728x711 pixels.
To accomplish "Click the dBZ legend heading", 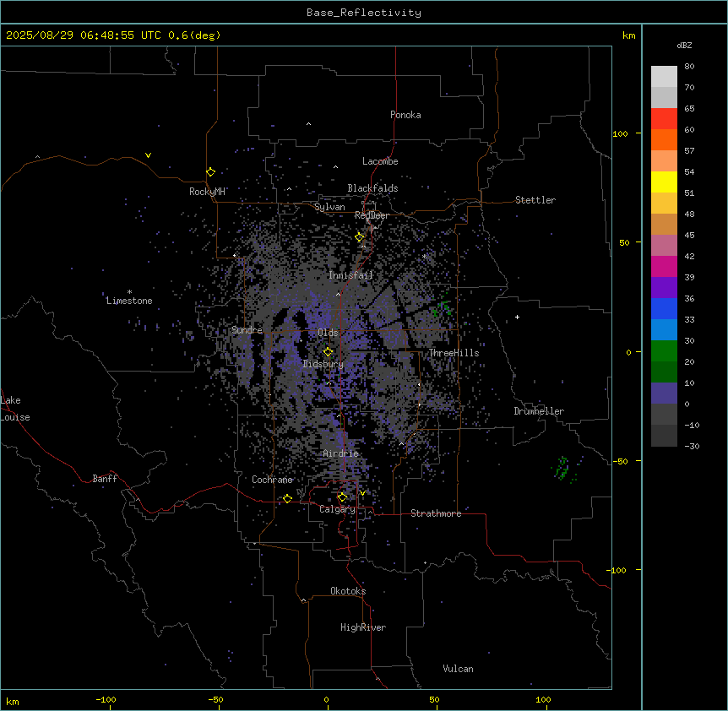I will coord(684,45).
